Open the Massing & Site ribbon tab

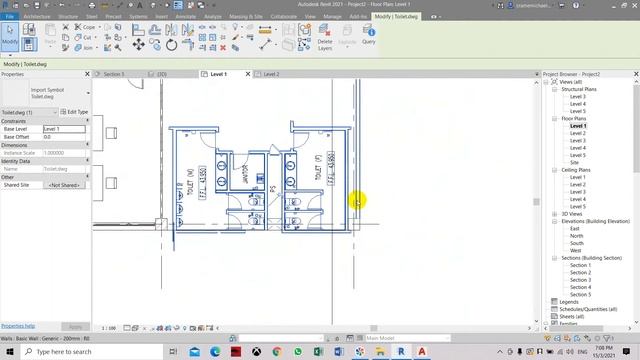click(246, 16)
